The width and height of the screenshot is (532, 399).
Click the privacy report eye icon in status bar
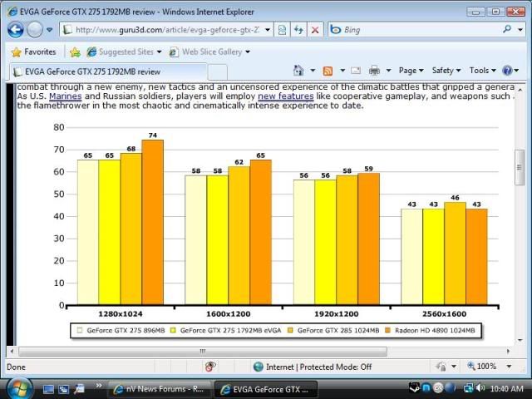(210, 367)
